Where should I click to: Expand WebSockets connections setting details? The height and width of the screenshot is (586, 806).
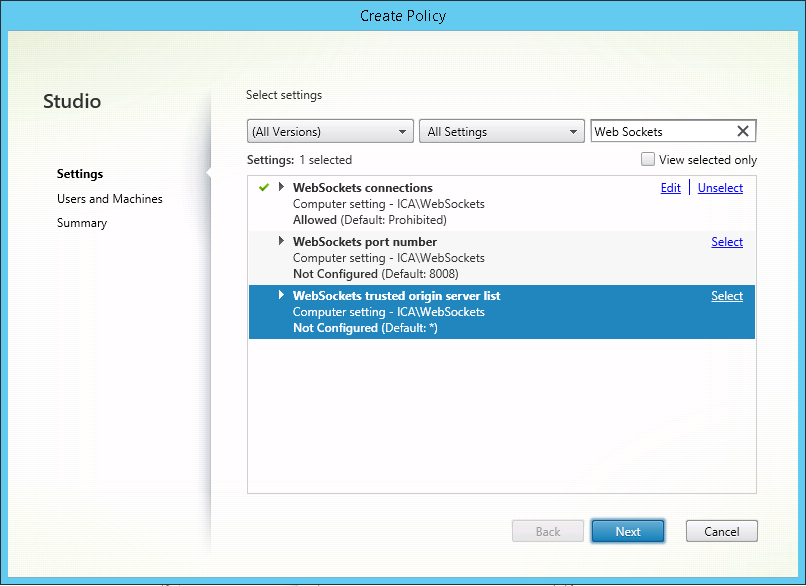(281, 187)
